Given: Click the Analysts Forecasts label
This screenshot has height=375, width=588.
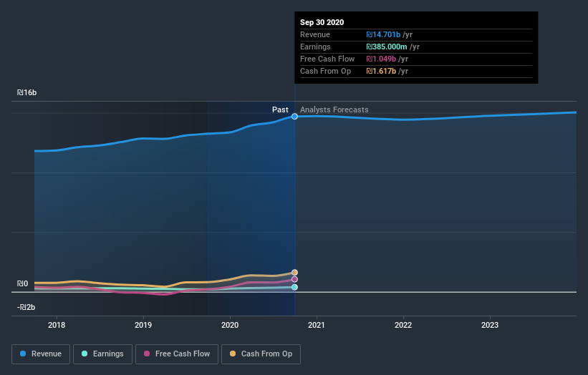Looking at the screenshot, I should point(334,109).
